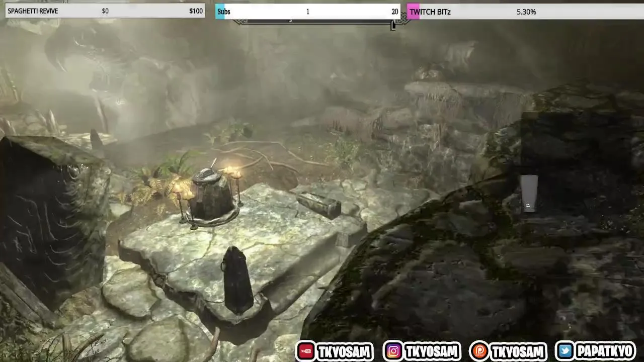This screenshot has height=362, width=644.
Task: Click the $100 goal amount
Action: 196,11
